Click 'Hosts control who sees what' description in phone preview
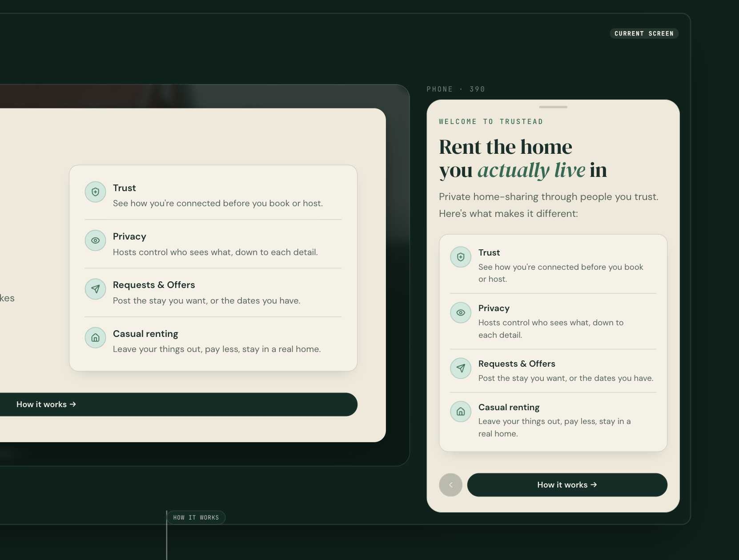739x560 pixels. click(x=551, y=329)
